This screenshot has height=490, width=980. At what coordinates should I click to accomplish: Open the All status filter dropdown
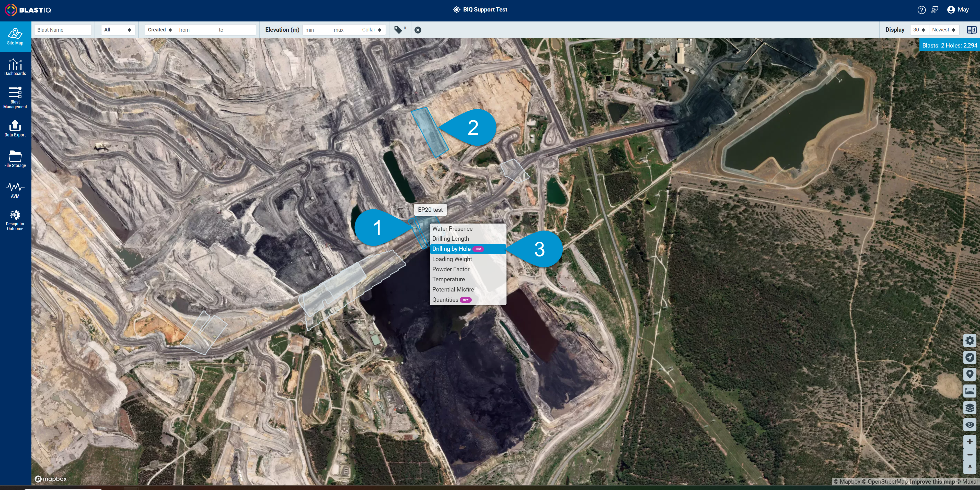(118, 30)
